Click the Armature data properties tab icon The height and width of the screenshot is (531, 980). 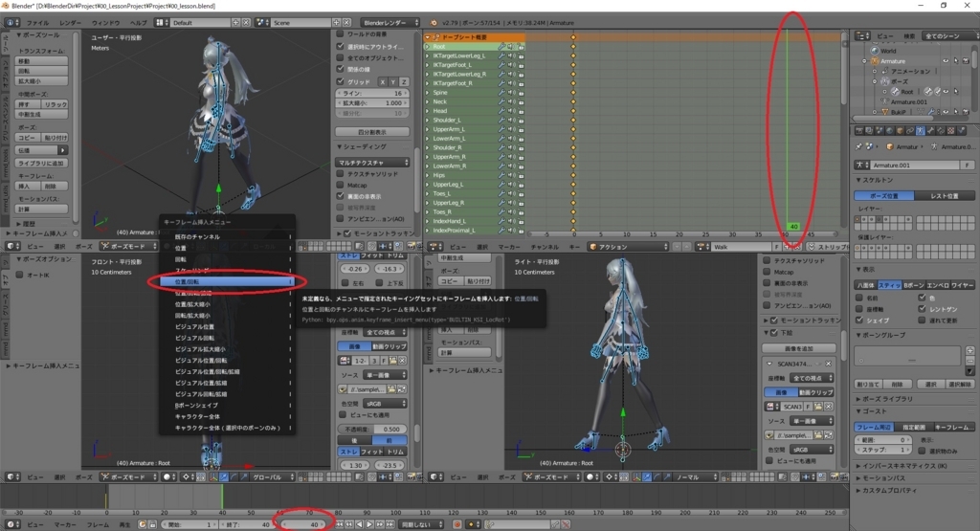pos(921,130)
